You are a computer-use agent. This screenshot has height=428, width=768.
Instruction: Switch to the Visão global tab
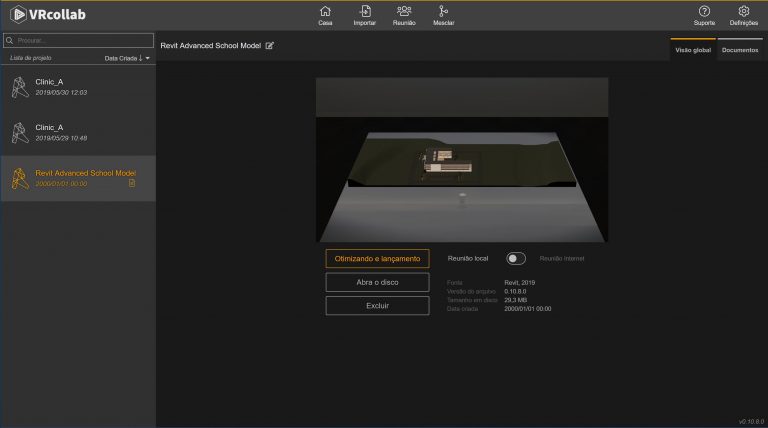(x=693, y=50)
